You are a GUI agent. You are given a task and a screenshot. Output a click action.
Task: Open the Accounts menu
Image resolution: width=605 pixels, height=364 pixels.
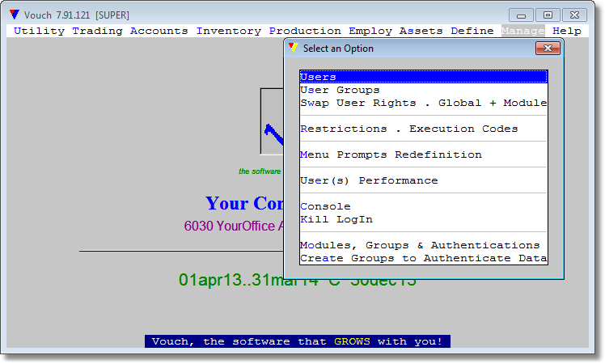point(159,31)
